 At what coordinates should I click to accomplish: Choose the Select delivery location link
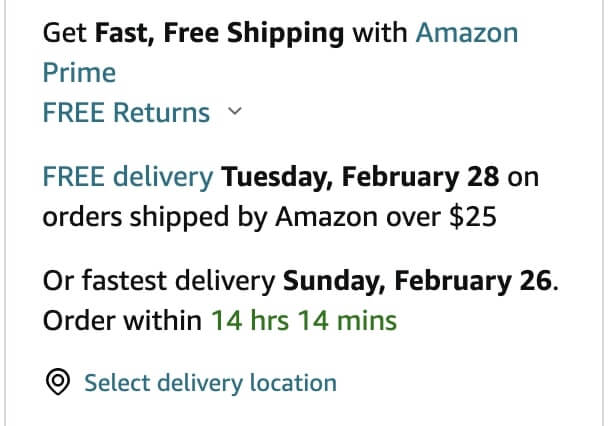[211, 383]
